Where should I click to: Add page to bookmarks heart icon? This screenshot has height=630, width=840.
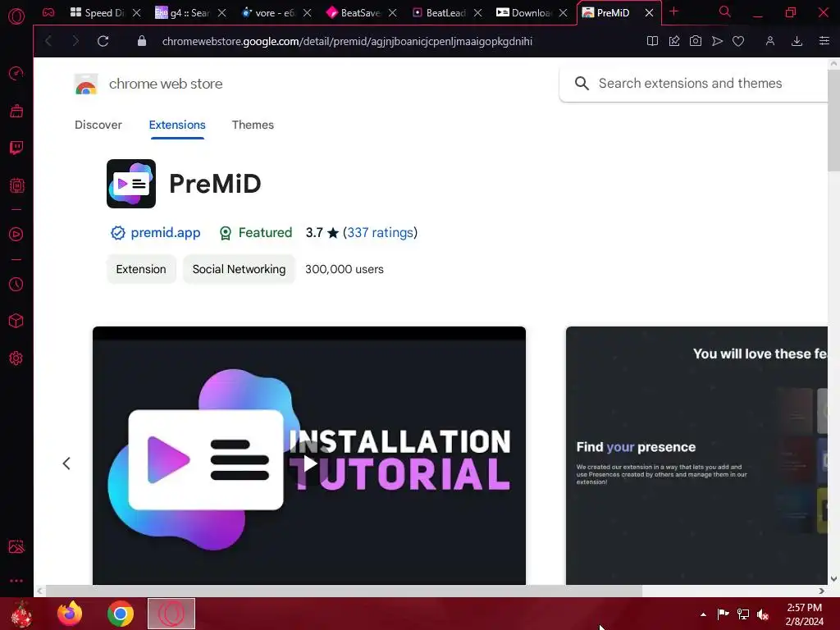coord(738,41)
